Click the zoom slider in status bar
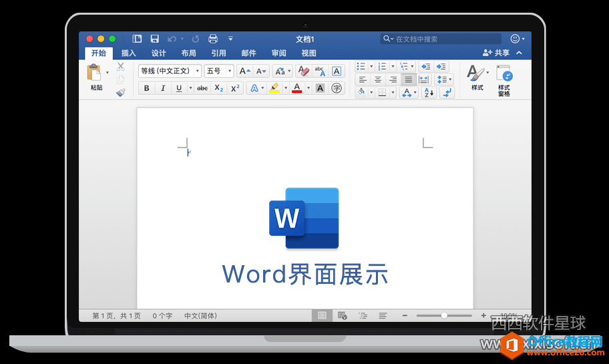The image size is (609, 364). (x=444, y=315)
